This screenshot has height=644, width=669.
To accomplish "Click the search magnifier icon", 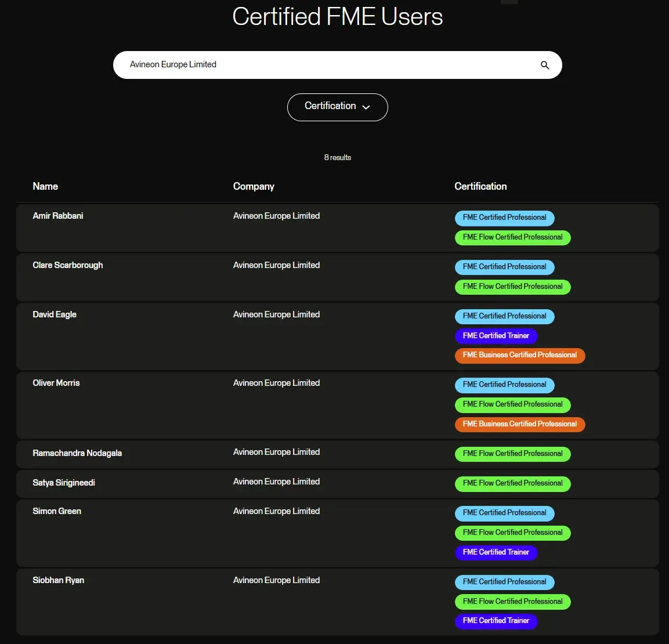I will point(544,65).
